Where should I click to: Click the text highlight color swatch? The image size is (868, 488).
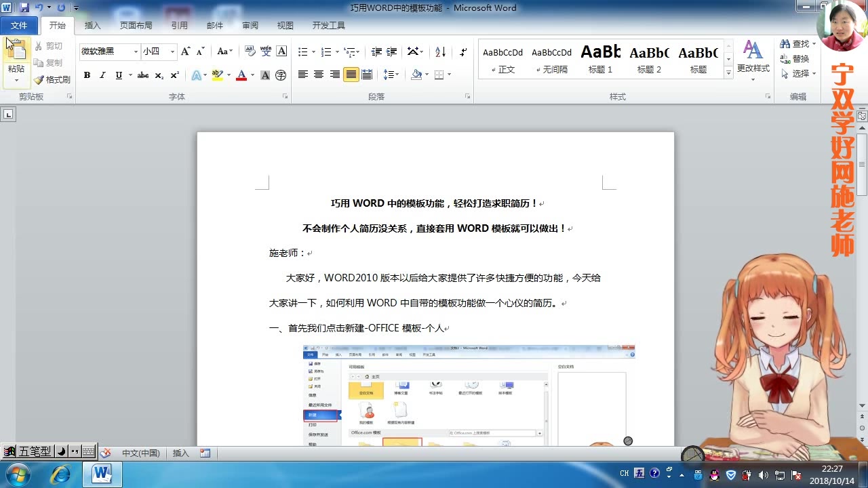217,75
